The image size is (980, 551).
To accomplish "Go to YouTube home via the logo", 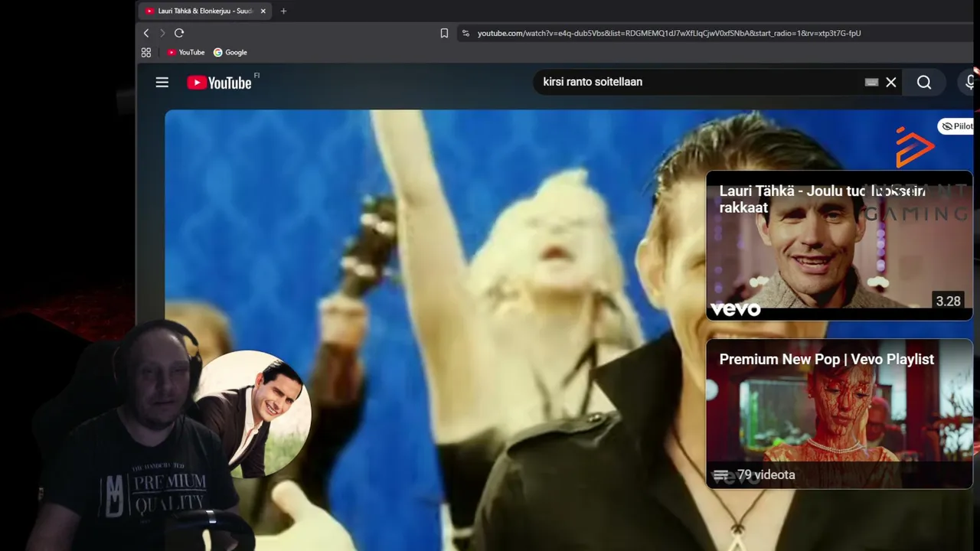I will tap(219, 83).
